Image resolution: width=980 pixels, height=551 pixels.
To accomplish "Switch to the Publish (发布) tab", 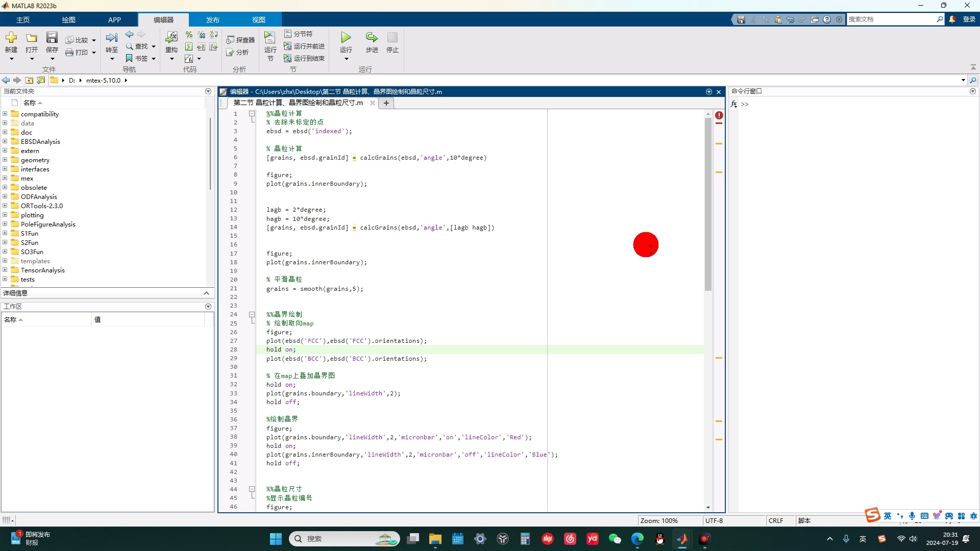I will point(213,20).
